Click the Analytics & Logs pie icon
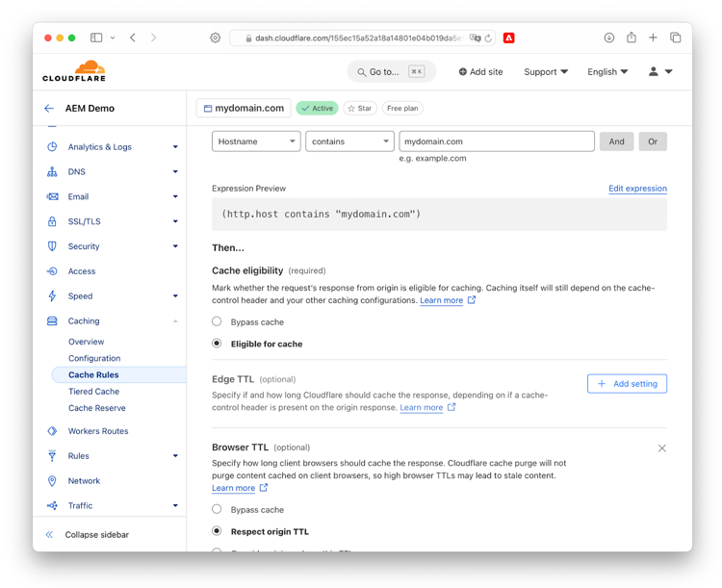 52,147
